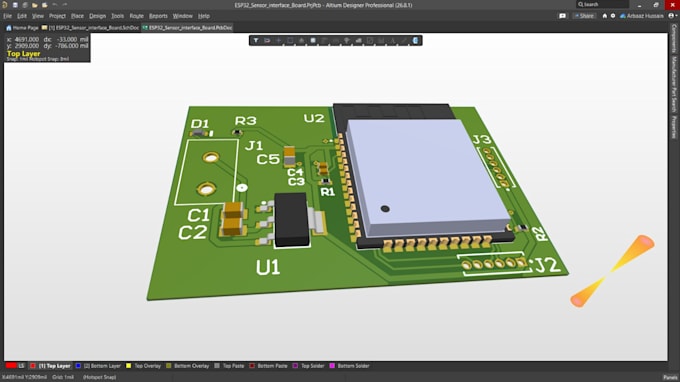
Task: Click the place line icon in the active bar
Action: pos(404,40)
